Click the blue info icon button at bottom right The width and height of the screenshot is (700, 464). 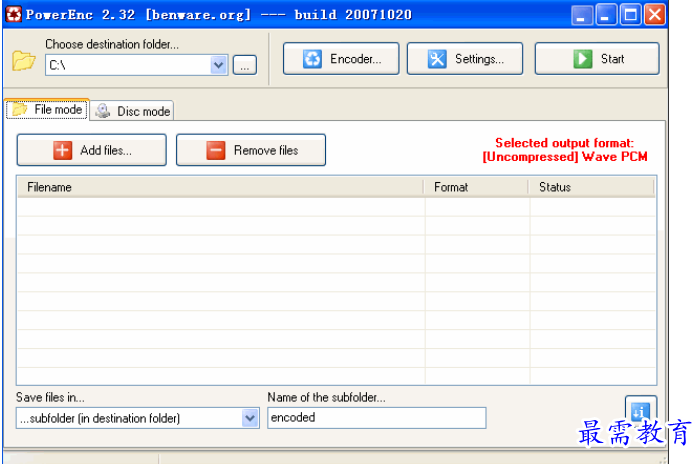641,411
